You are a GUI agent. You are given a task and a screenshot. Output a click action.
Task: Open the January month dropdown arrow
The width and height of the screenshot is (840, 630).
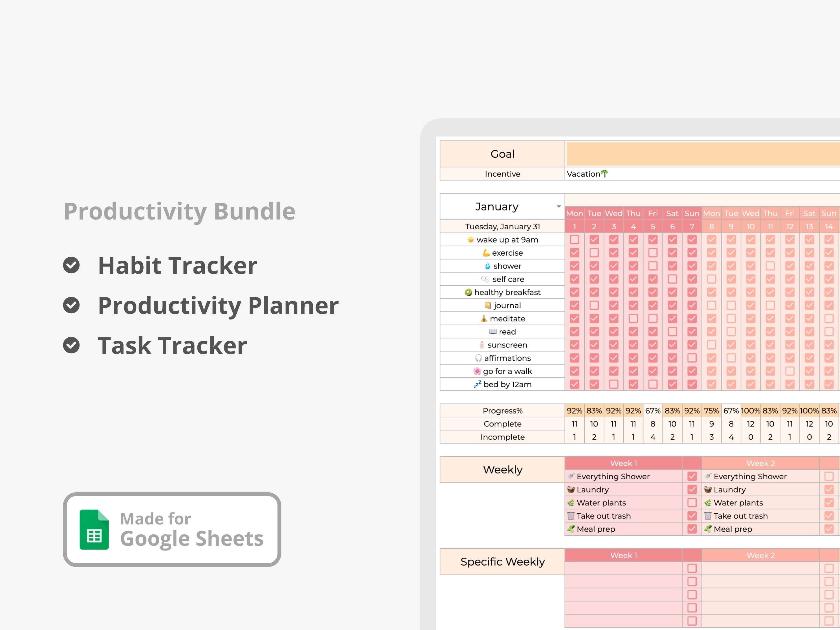click(x=559, y=207)
